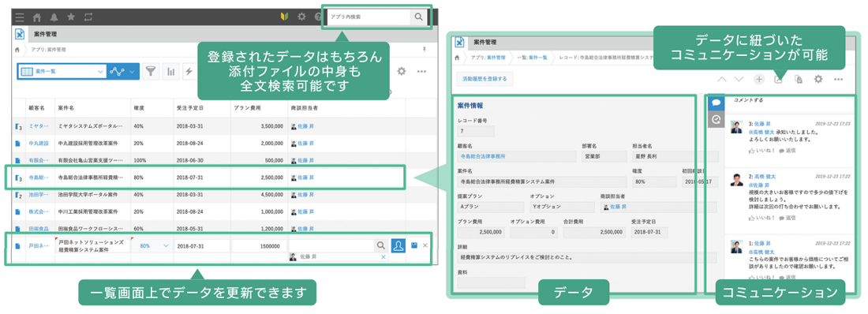The height and width of the screenshot is (314, 868).
Task: Click the 一覧: 案件一覧 breadcrumb link
Action: pyautogui.click(x=532, y=57)
